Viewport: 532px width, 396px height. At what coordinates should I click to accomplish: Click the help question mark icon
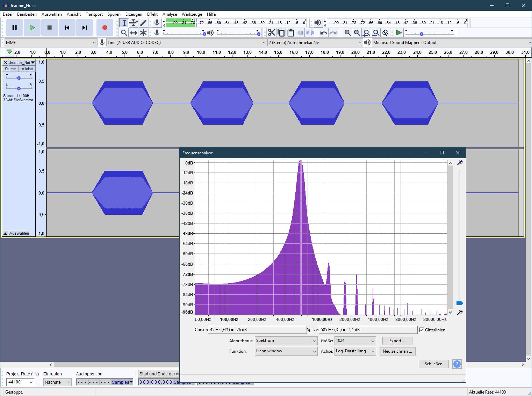click(457, 364)
